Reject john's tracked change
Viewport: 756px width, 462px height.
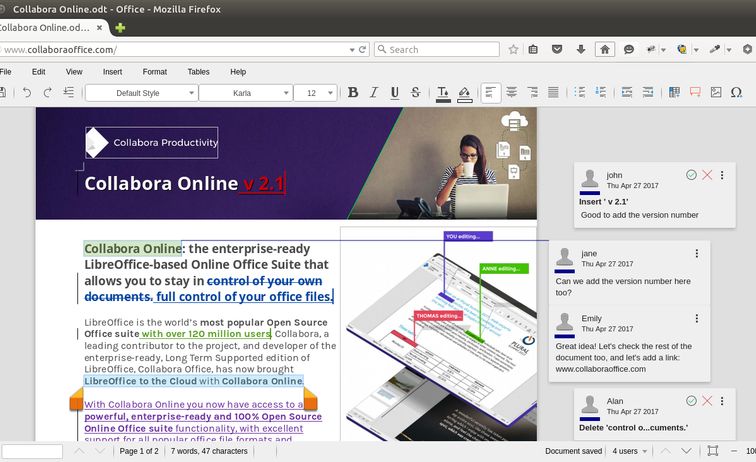click(707, 175)
